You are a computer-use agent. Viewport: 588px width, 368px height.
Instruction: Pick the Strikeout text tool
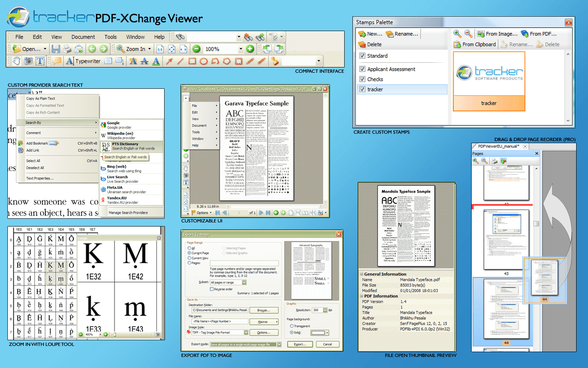click(x=144, y=61)
